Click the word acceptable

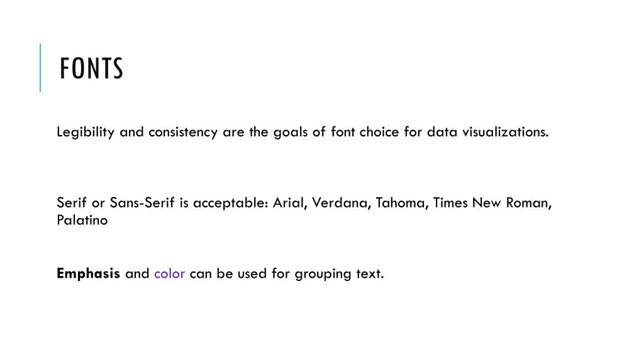pos(230,203)
